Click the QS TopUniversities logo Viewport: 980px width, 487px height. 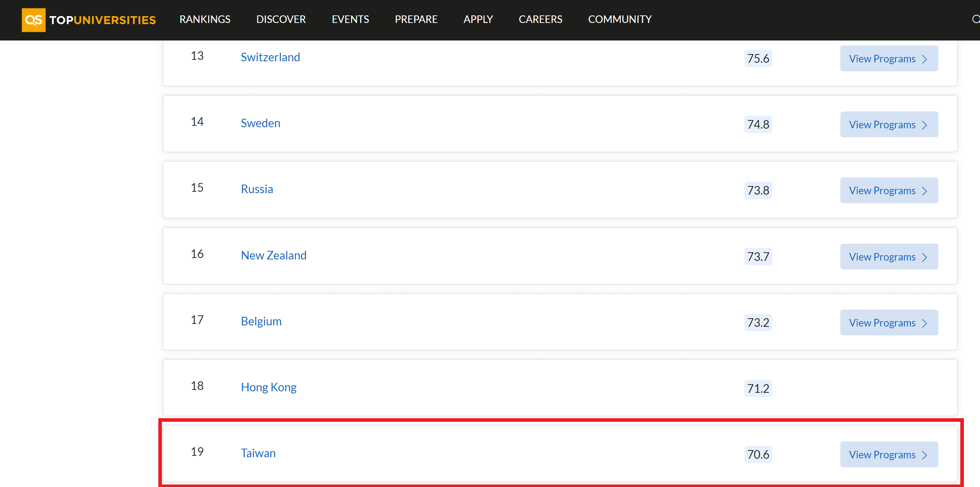point(88,20)
